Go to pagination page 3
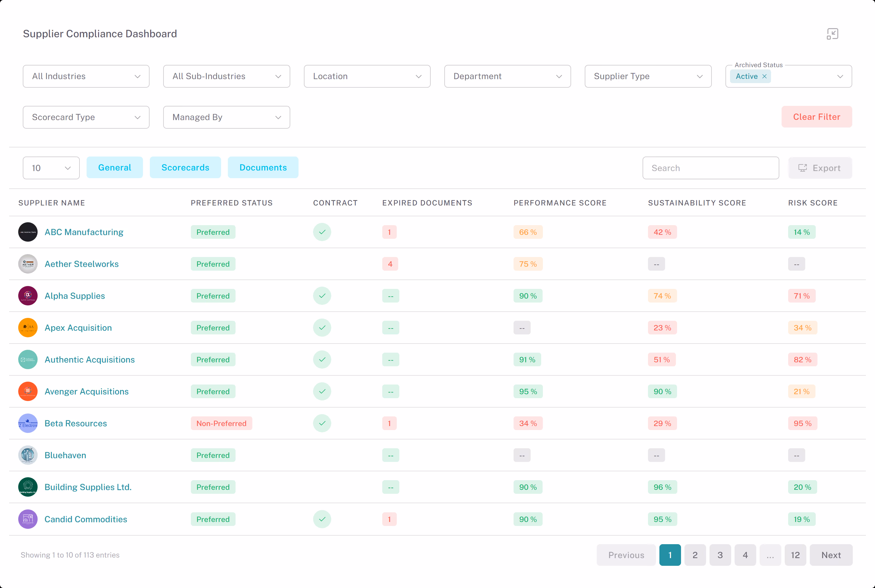Image resolution: width=875 pixels, height=588 pixels. click(x=720, y=555)
